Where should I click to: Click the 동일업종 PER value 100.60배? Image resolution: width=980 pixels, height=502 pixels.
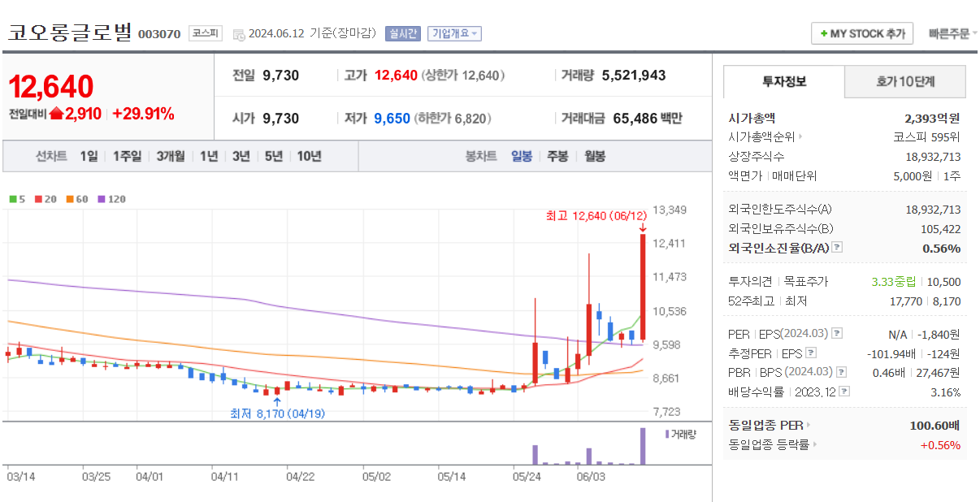935,425
